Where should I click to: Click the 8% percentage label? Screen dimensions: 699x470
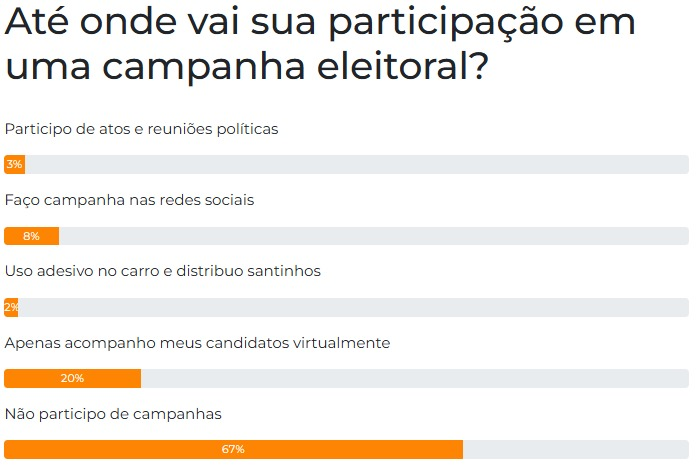tap(31, 236)
